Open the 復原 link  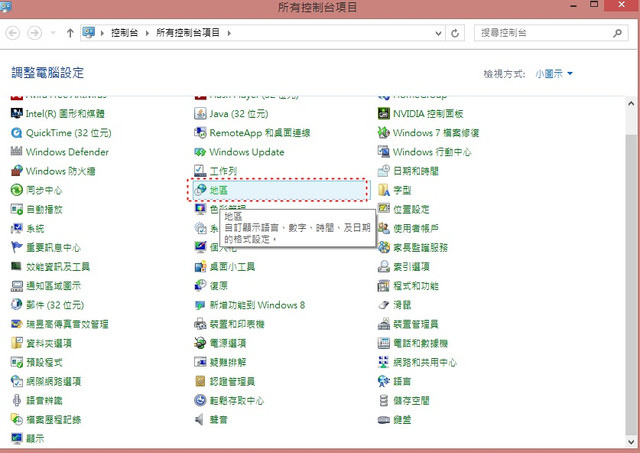pos(219,286)
